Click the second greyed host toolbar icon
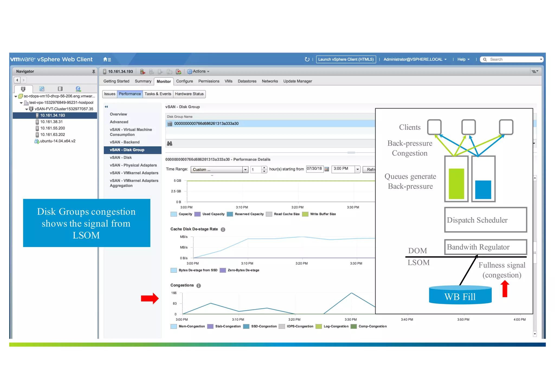The image size is (555, 392). [151, 72]
